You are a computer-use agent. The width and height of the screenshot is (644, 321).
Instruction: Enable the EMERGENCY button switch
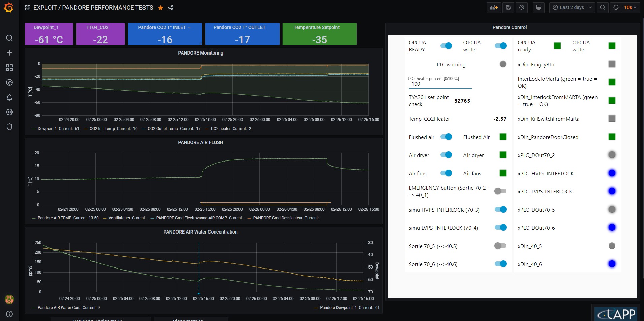click(x=500, y=191)
